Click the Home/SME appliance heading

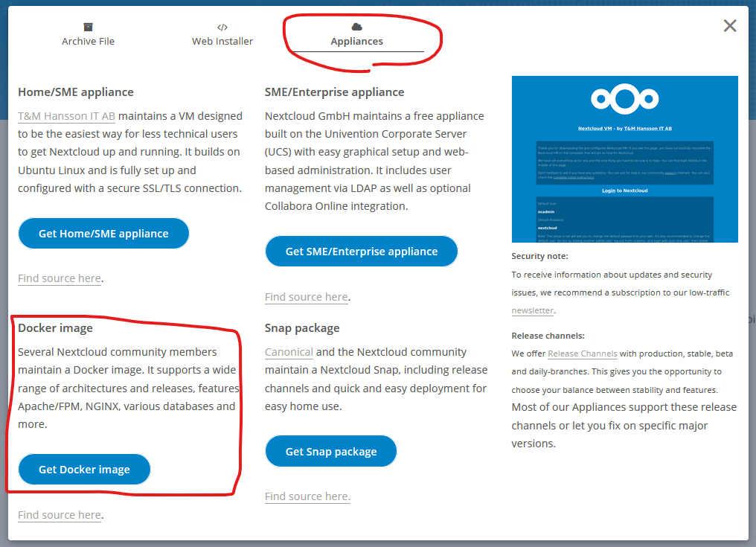pyautogui.click(x=76, y=92)
